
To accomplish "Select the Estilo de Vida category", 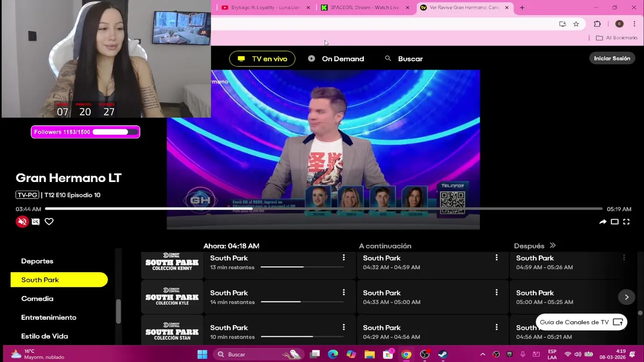I will click(x=44, y=336).
